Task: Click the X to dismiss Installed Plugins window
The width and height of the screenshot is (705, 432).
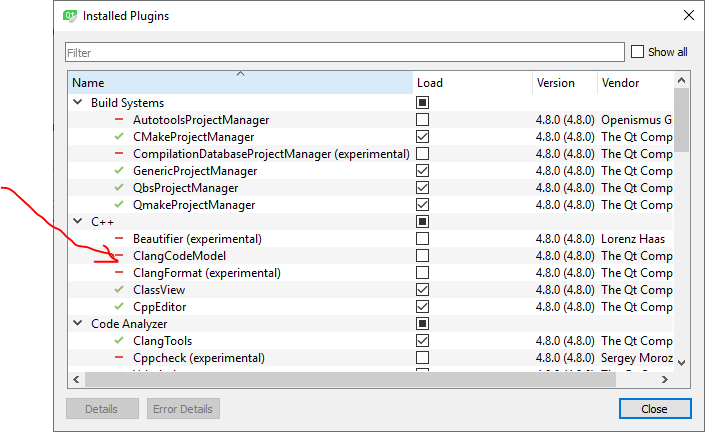Action: coord(688,15)
